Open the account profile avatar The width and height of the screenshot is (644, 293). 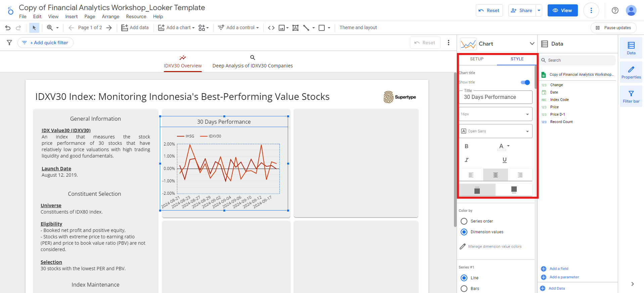[x=631, y=10]
